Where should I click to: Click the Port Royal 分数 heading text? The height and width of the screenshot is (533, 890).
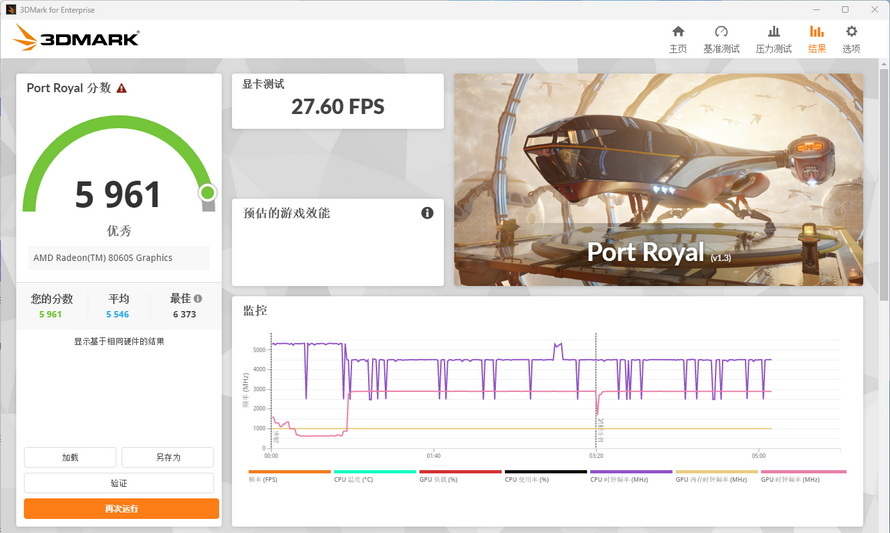69,88
